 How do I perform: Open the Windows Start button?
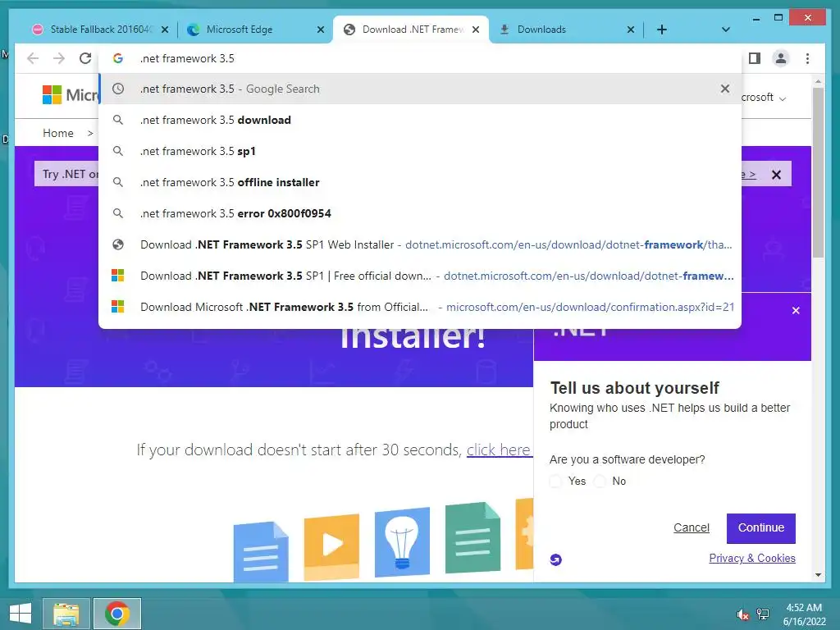21,614
